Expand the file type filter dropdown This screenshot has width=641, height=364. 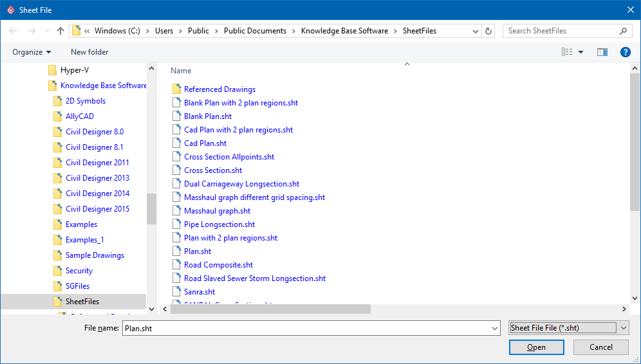[x=624, y=328]
